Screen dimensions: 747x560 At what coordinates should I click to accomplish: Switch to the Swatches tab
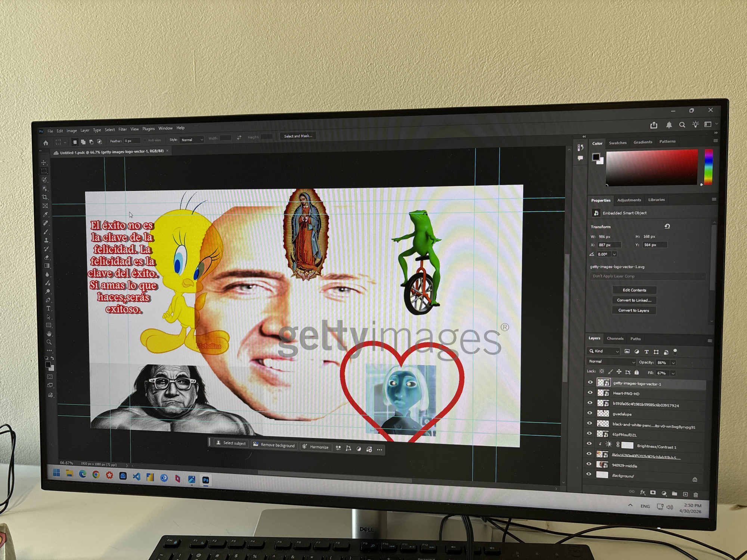[618, 143]
